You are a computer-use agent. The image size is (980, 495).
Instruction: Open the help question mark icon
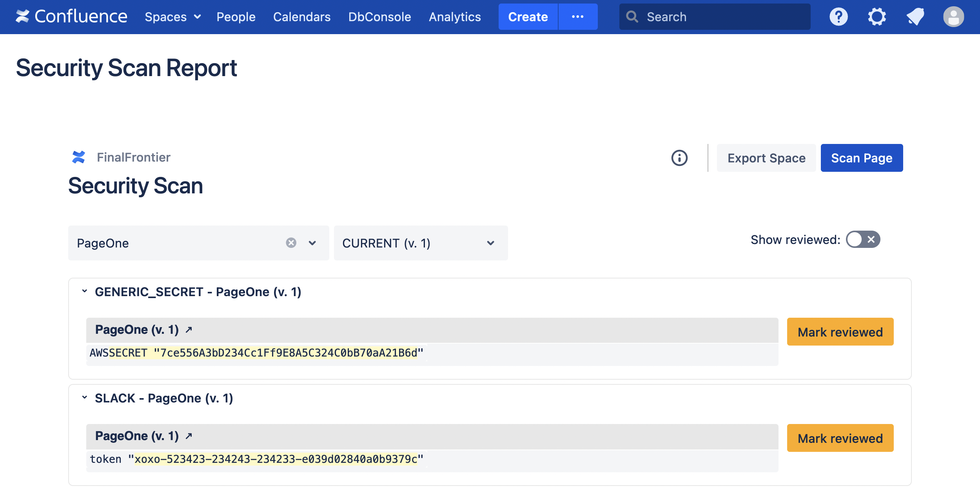tap(838, 17)
